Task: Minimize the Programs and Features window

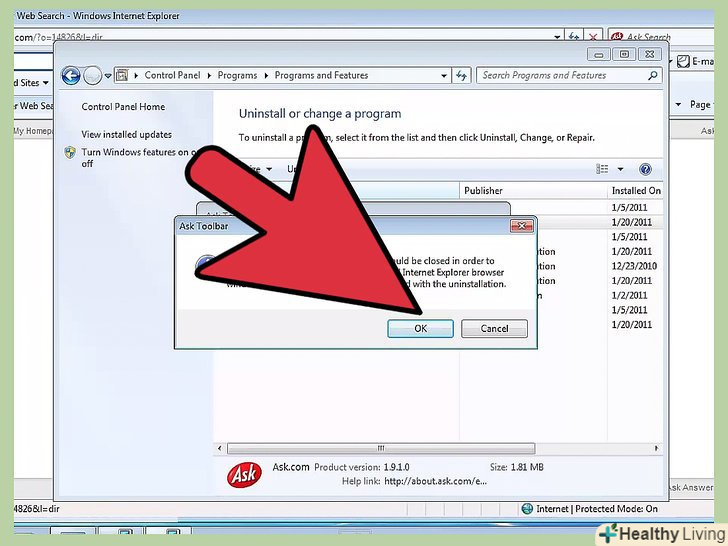Action: click(598, 55)
